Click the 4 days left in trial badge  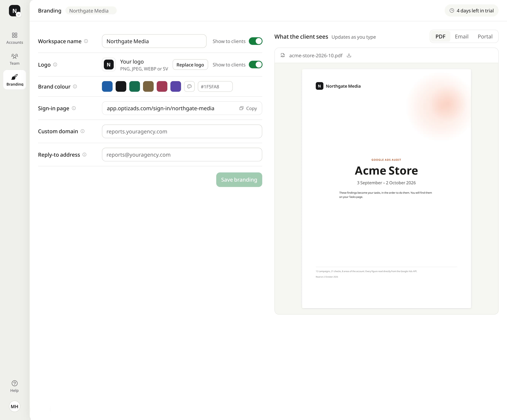[471, 10]
